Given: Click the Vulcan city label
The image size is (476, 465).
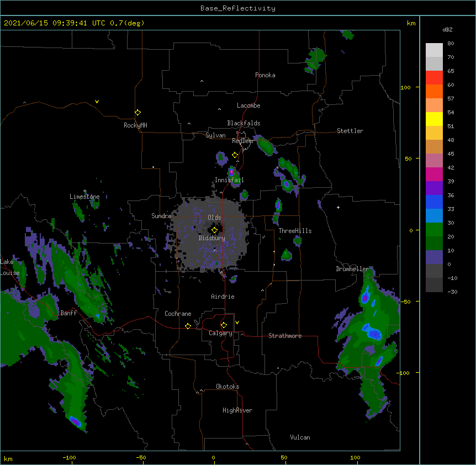Looking at the screenshot, I should click(x=300, y=437).
